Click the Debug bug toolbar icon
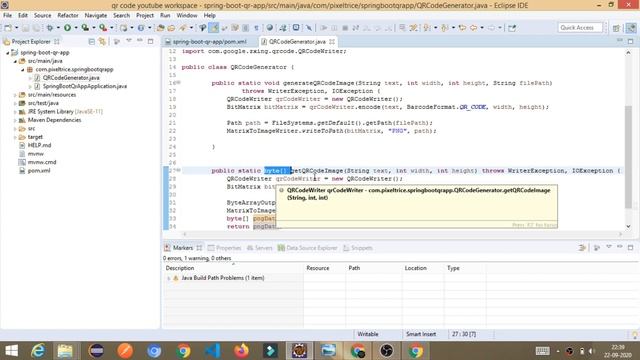Image resolution: width=640 pixels, height=360 pixels. (50, 28)
